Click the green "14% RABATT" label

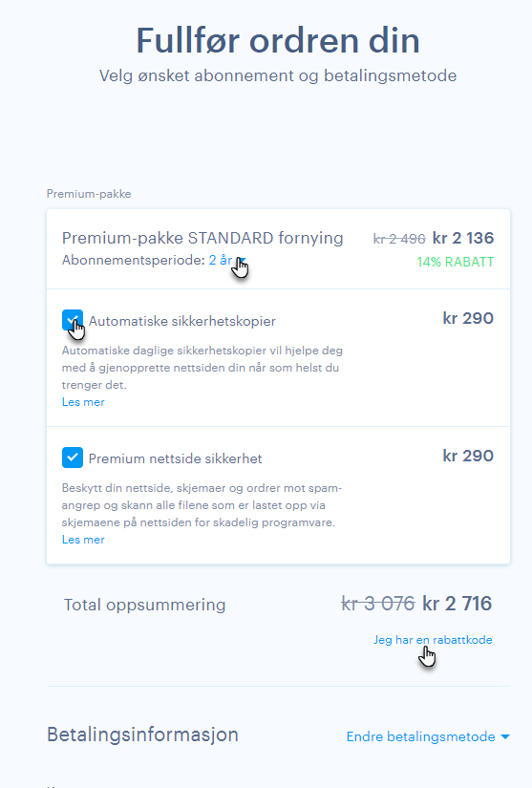tap(456, 262)
